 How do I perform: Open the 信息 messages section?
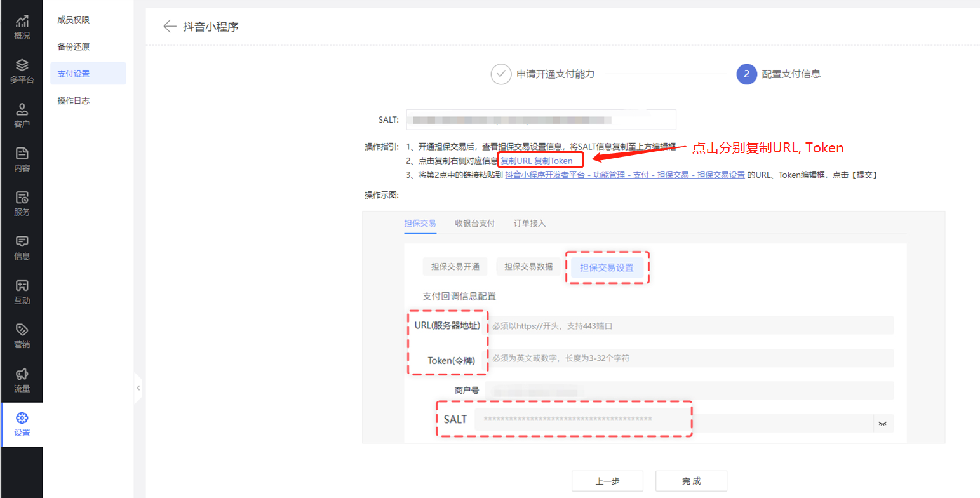[22, 248]
